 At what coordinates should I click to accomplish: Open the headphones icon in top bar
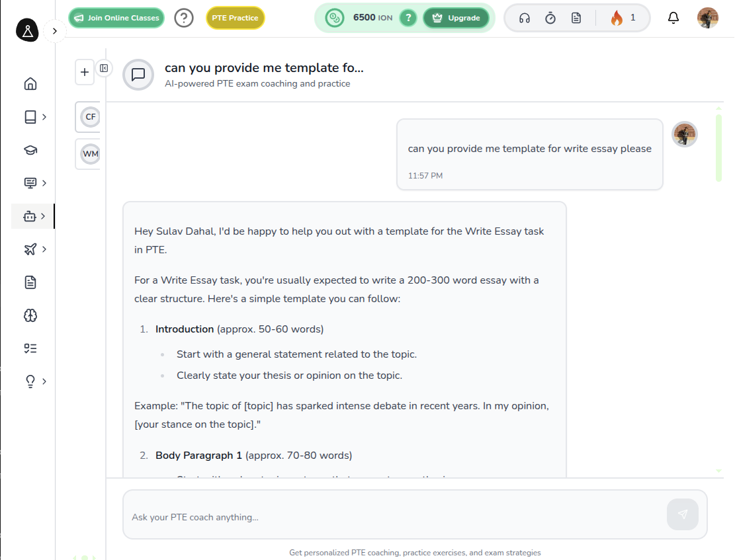tap(525, 18)
